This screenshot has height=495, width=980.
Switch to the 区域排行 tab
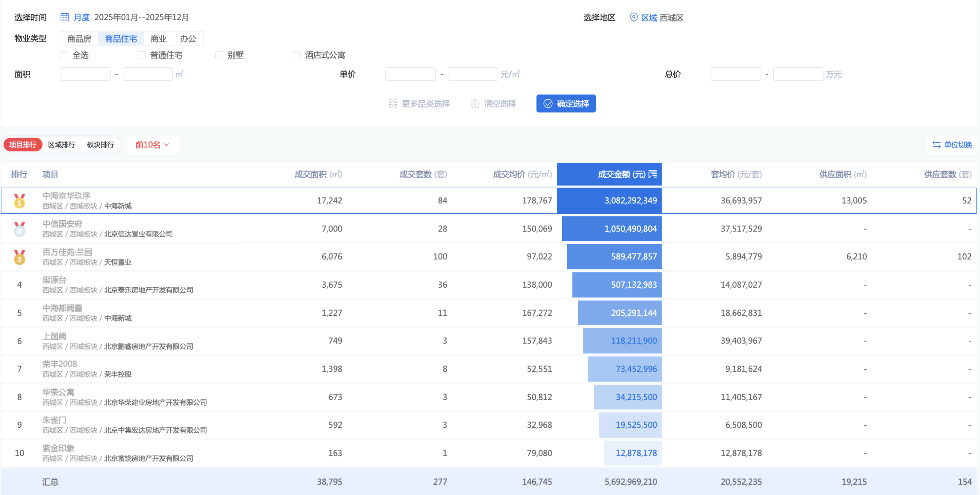tap(62, 145)
